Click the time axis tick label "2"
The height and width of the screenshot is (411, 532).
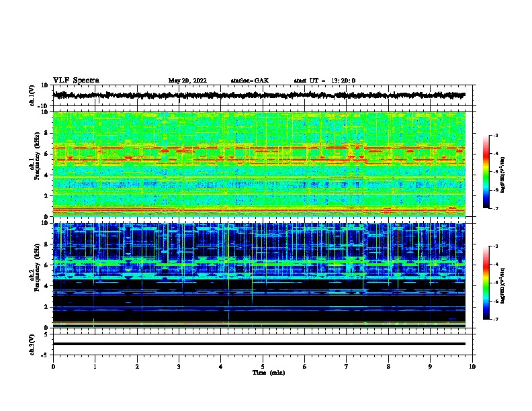click(x=137, y=367)
